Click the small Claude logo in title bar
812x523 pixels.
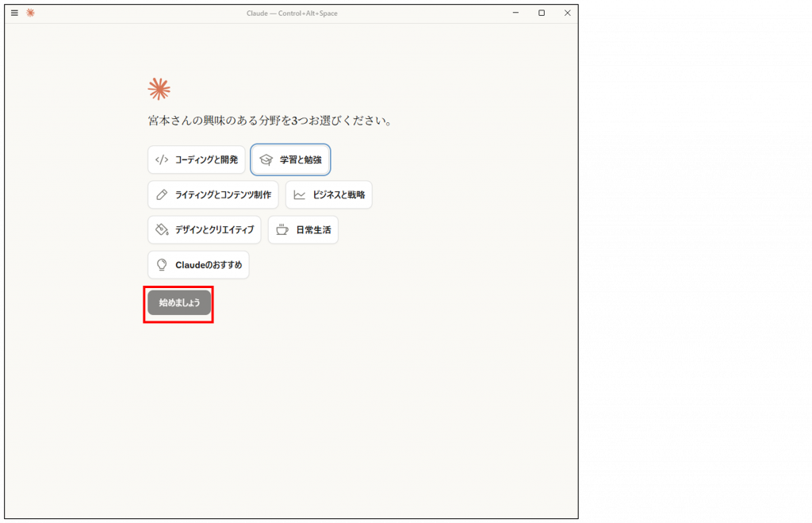tap(31, 13)
